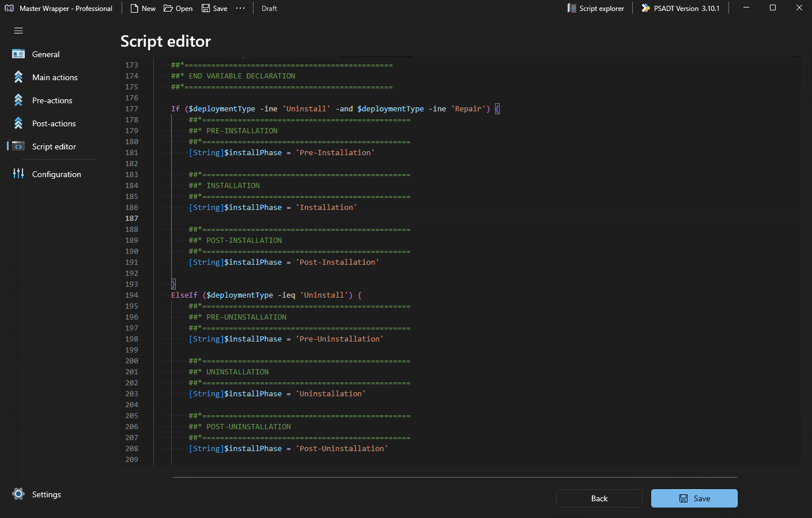Screen dimensions: 812x518
Task: Click INSTALLATION comment on line 184
Action: [233, 186]
